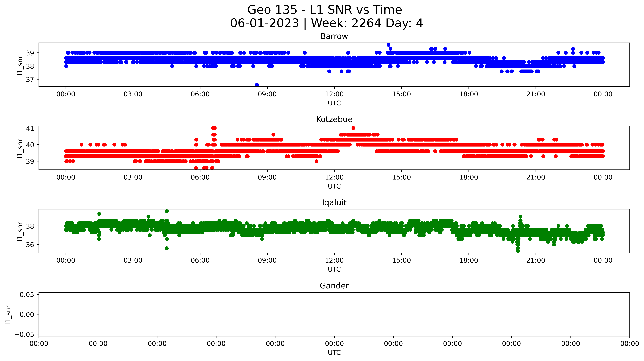Click the highest green point near 04:30 in Iqaluit
Image resolution: width=644 pixels, height=361 pixels.
click(x=167, y=211)
